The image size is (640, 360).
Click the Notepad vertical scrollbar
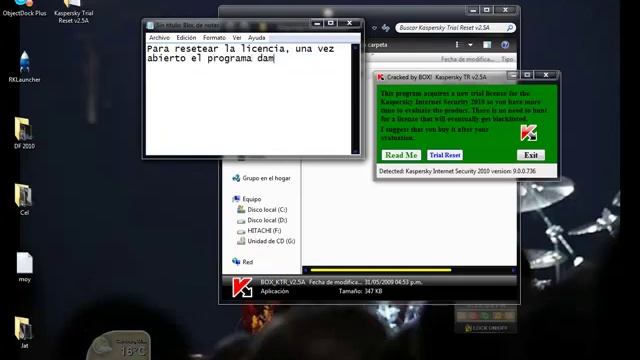[x=355, y=99]
